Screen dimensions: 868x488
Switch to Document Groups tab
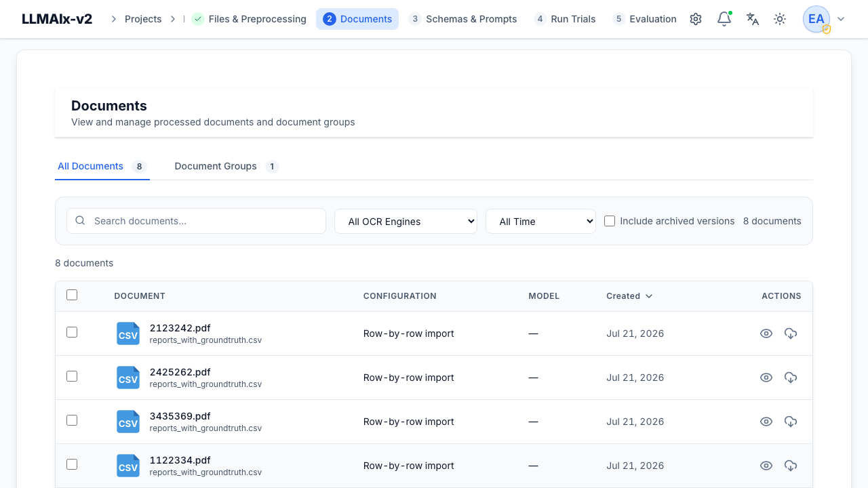click(226, 166)
